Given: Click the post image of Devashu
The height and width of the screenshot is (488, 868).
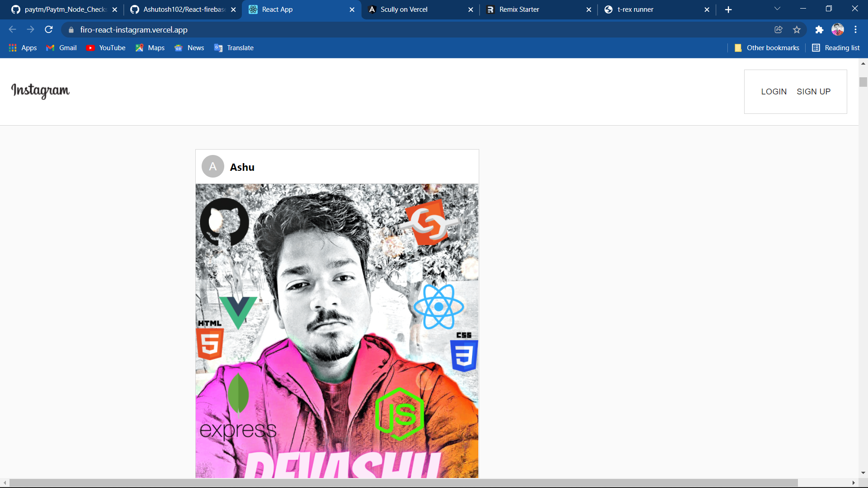Looking at the screenshot, I should 337,331.
